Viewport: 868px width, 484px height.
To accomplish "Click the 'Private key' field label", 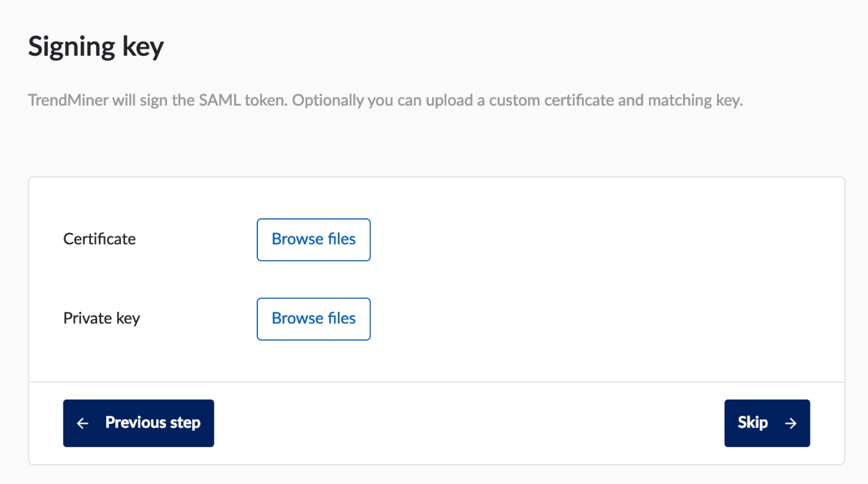I will pyautogui.click(x=101, y=318).
